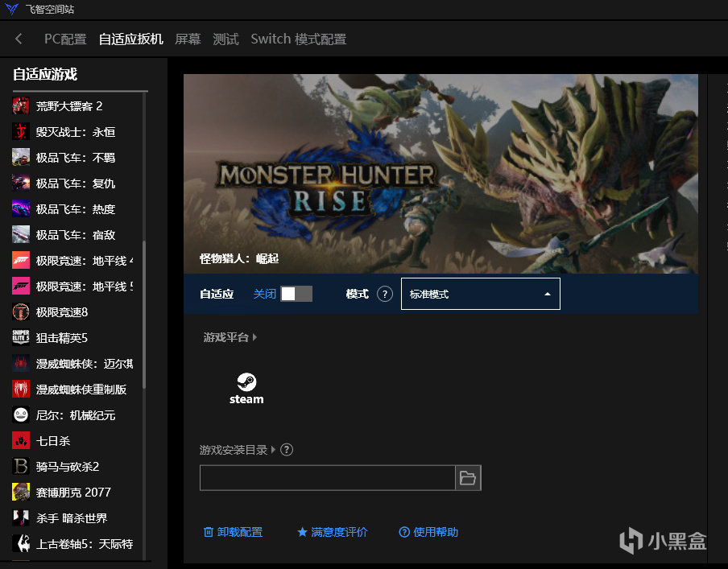The height and width of the screenshot is (569, 728).
Task: Open the 测试 tab
Action: [x=225, y=39]
